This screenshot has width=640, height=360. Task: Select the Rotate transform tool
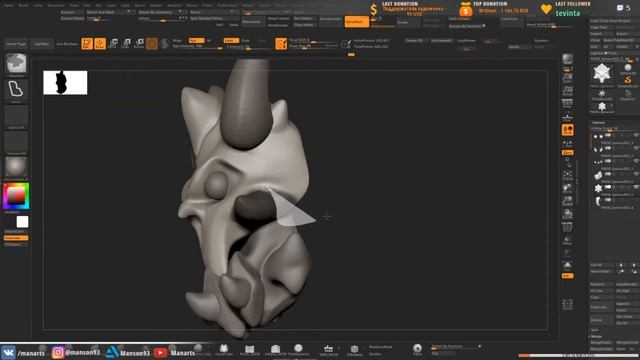coord(139,44)
